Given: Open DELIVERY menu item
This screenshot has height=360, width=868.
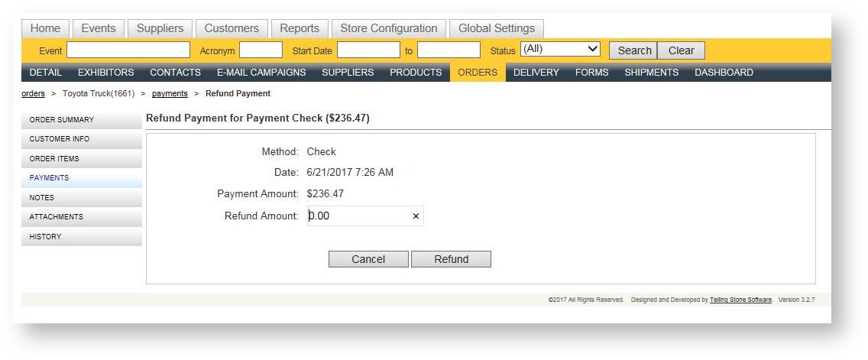Looking at the screenshot, I should point(536,73).
